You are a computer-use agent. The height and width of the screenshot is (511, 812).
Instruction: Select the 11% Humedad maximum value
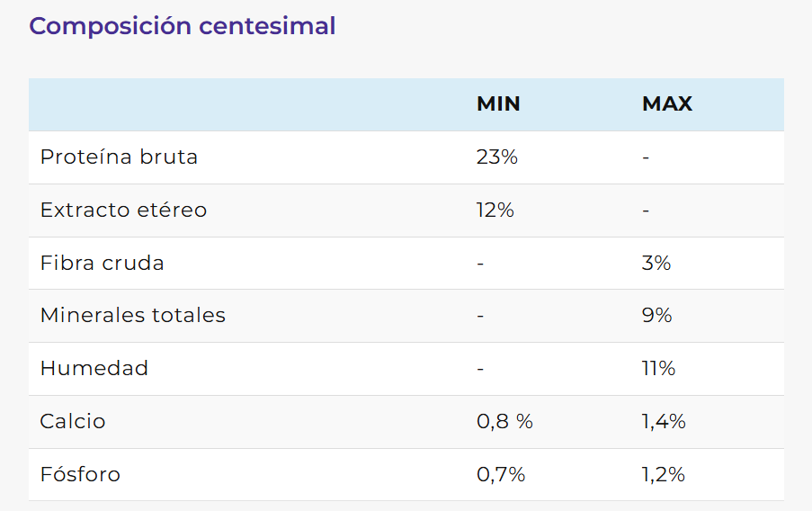click(x=658, y=369)
